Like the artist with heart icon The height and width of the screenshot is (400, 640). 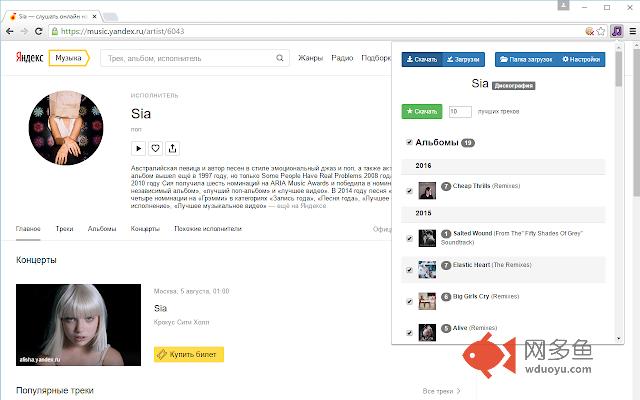156,148
